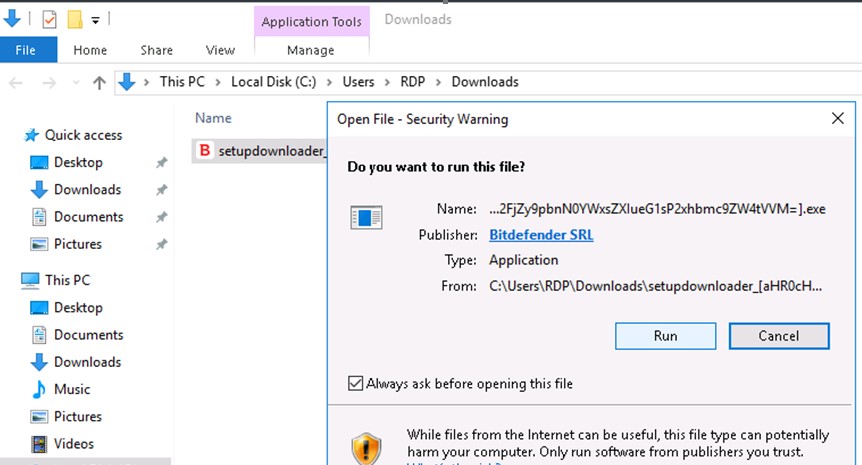Open the File menu tab
862x465 pixels.
[25, 50]
